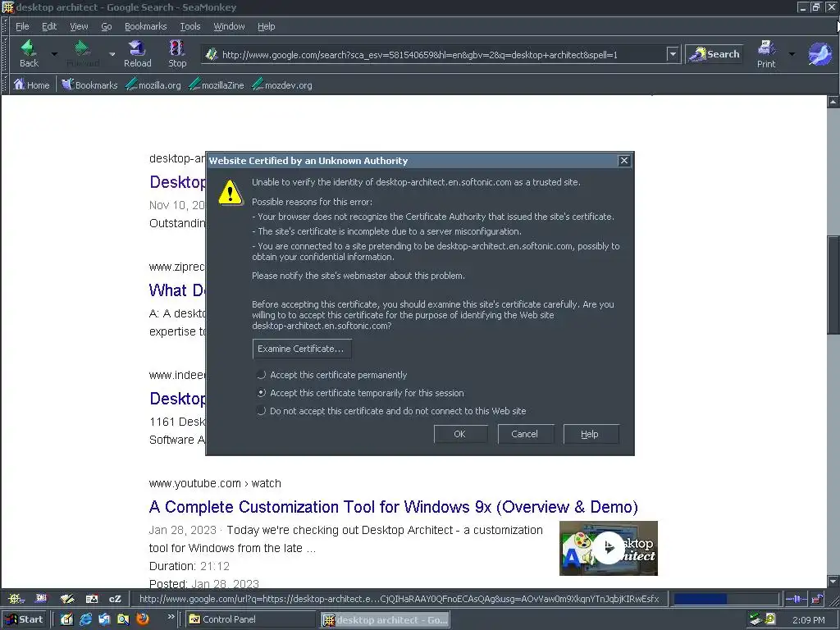The width and height of the screenshot is (840, 630).
Task: Click the network connection tray icon
Action: click(x=756, y=619)
